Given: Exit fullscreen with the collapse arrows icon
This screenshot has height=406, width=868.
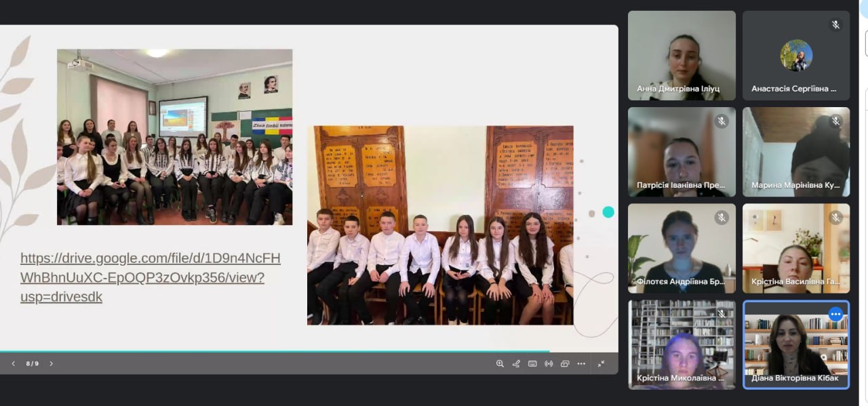Looking at the screenshot, I should coord(601,363).
